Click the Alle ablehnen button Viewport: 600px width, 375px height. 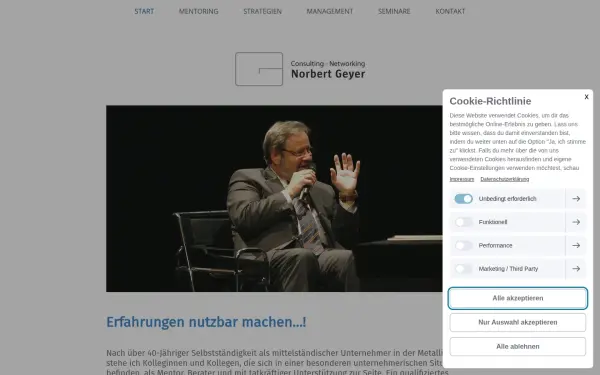pyautogui.click(x=518, y=346)
